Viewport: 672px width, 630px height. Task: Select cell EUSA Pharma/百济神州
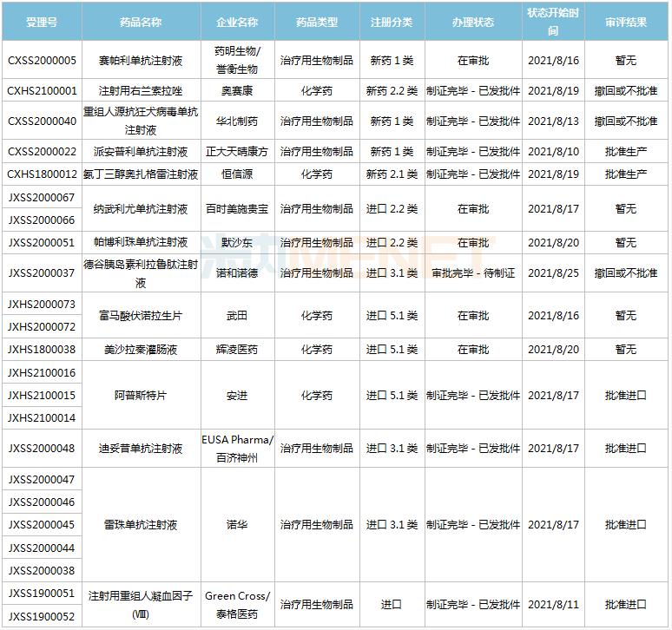pos(237,448)
